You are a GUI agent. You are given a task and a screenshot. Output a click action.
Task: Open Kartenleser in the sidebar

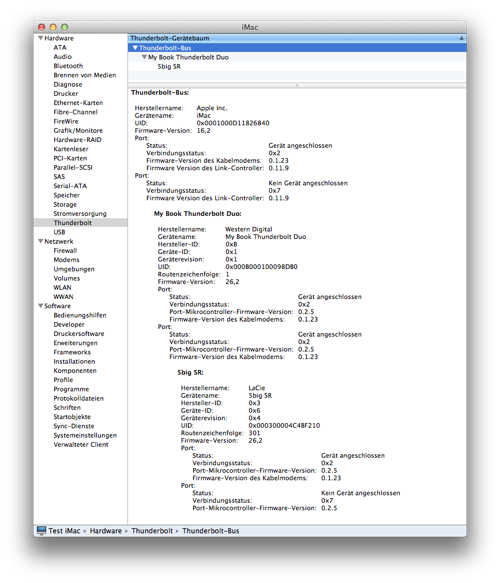pos(71,149)
